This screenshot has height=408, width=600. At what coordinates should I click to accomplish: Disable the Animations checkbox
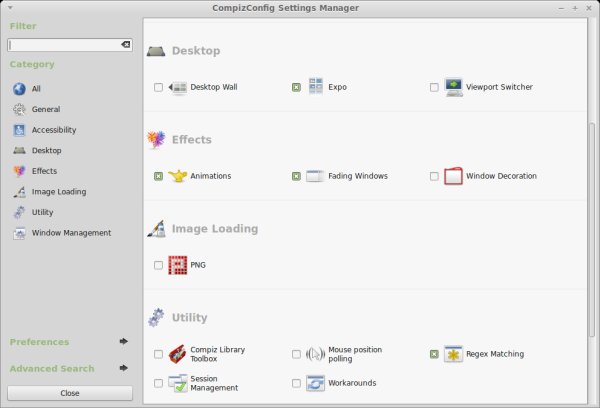(158, 176)
